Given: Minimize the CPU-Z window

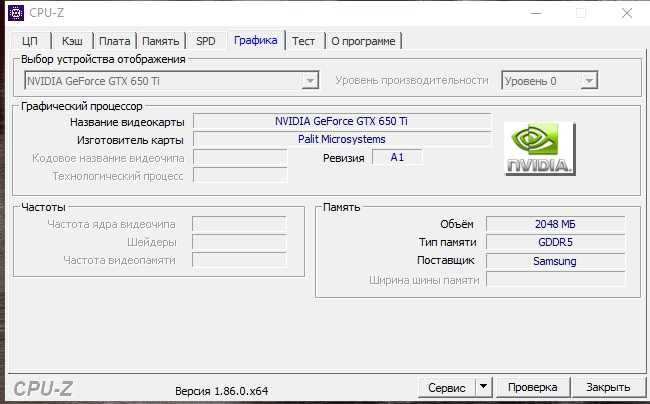Looking at the screenshot, I should pyautogui.click(x=536, y=13).
